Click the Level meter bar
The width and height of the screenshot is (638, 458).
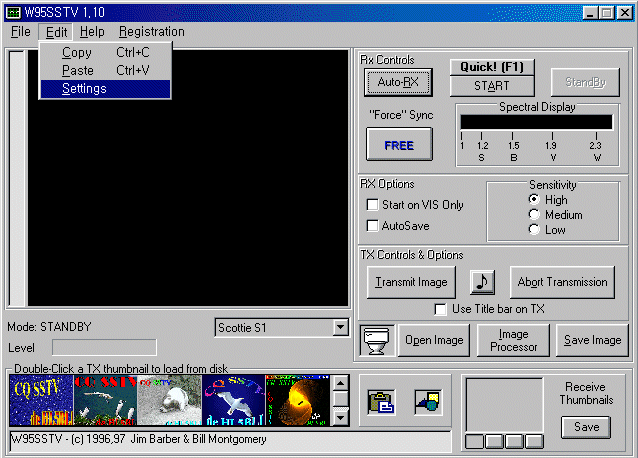(104, 348)
